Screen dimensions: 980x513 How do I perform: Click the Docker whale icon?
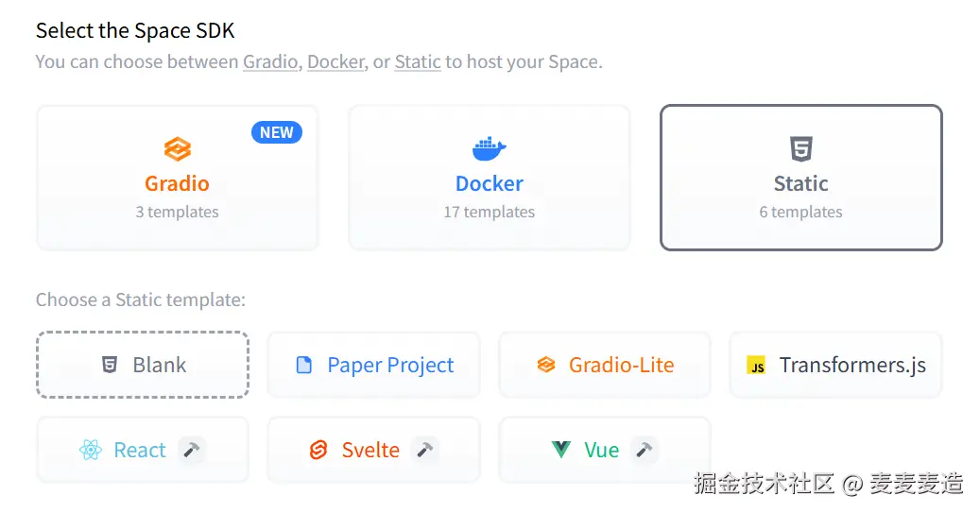[490, 148]
